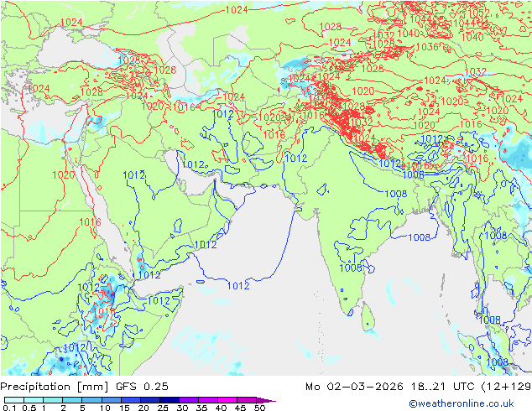Click the legend arrow tip above 50 mm

coord(266,400)
